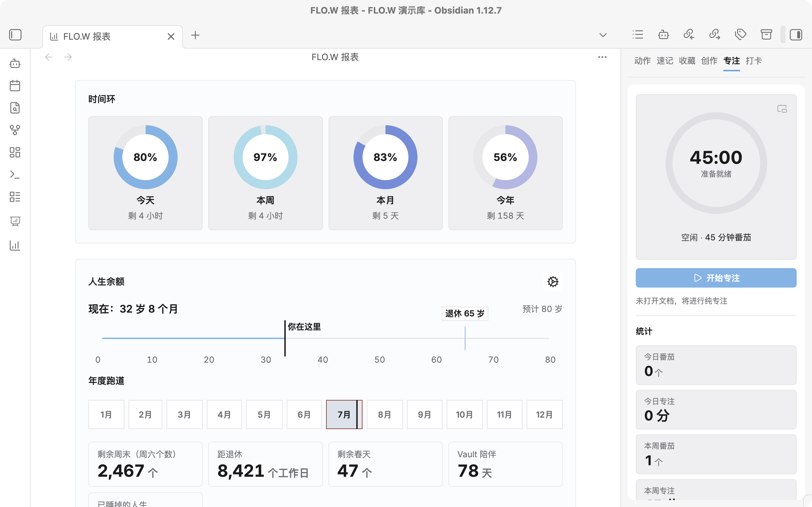The image size is (812, 507).
Task: Switch to the 打卡 tab
Action: (x=754, y=61)
